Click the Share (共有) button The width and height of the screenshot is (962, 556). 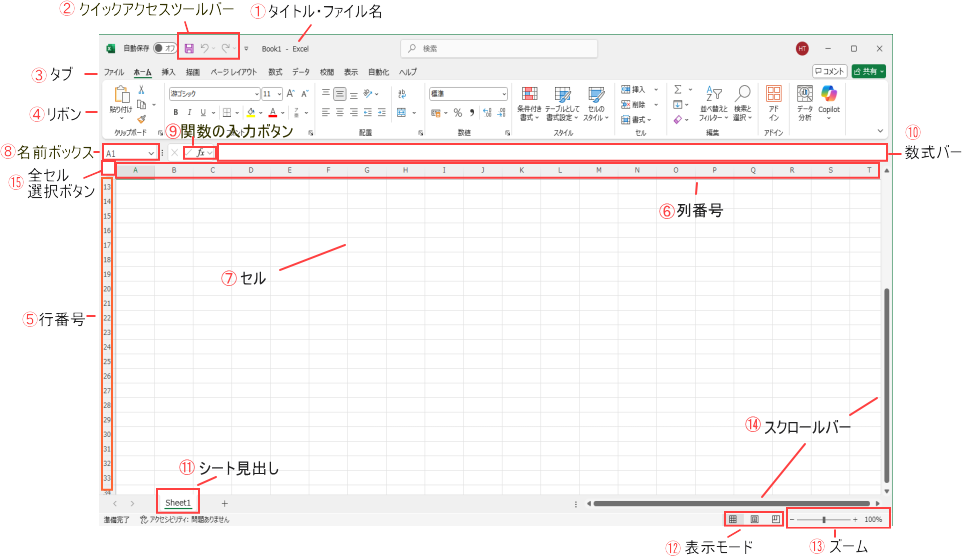pyautogui.click(x=868, y=71)
